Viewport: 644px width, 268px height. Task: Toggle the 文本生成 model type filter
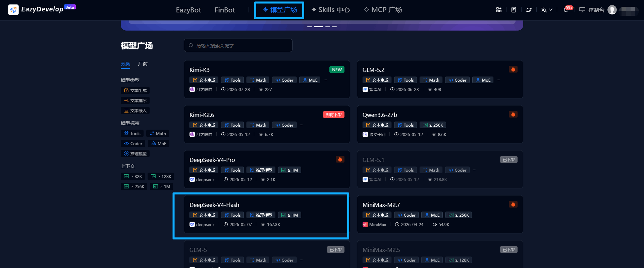click(135, 90)
